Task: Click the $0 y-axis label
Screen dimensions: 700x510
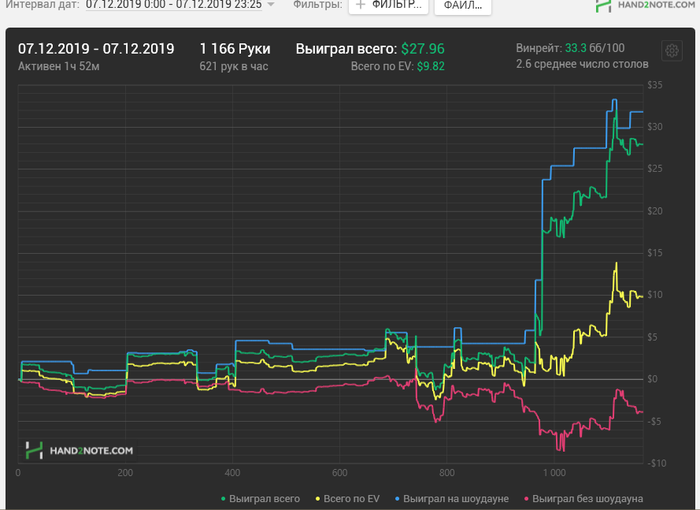Action: point(652,379)
